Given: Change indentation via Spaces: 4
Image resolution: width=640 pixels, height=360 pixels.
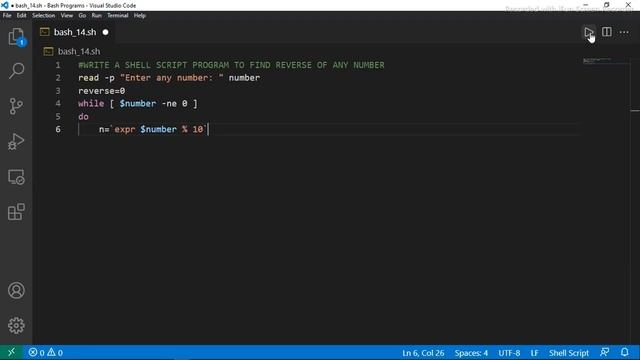Looking at the screenshot, I should coord(471,353).
